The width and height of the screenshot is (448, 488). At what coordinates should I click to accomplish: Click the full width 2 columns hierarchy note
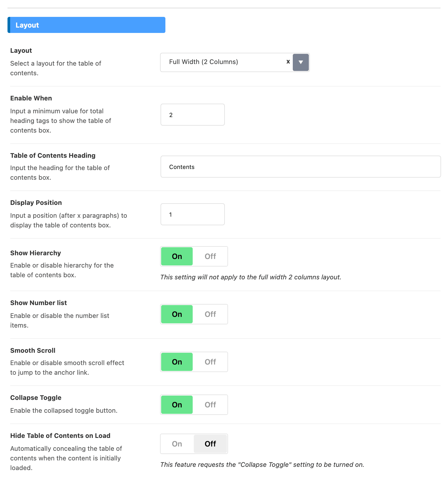(251, 277)
